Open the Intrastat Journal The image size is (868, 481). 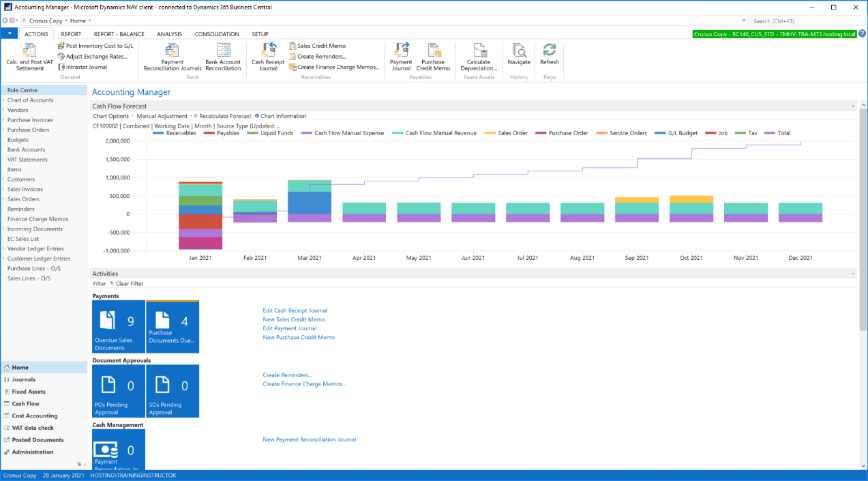tap(83, 67)
